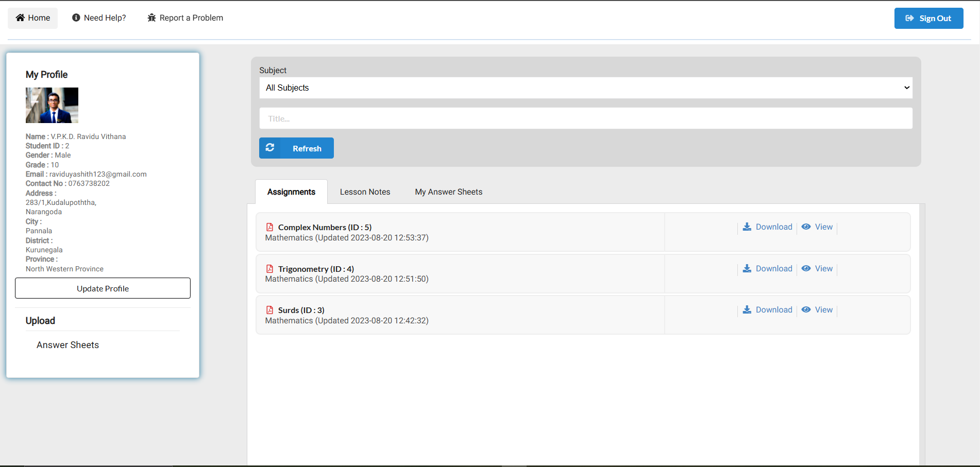Click the download icon for Complex Numbers
The width and height of the screenshot is (980, 467).
[x=747, y=227]
